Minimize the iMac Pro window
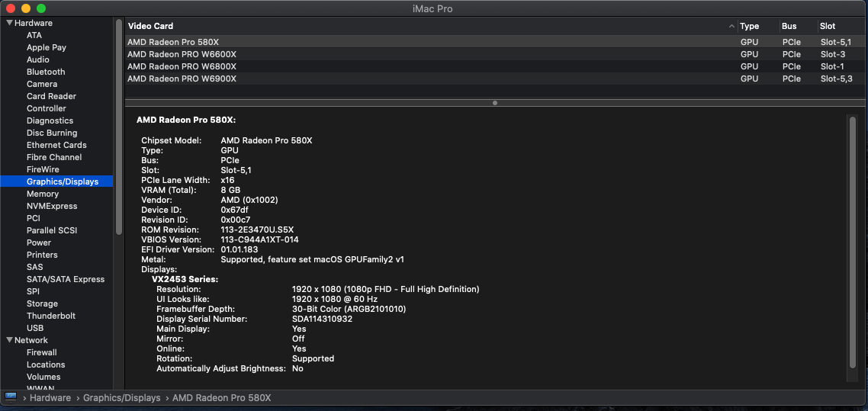868x411 pixels. 25,8
